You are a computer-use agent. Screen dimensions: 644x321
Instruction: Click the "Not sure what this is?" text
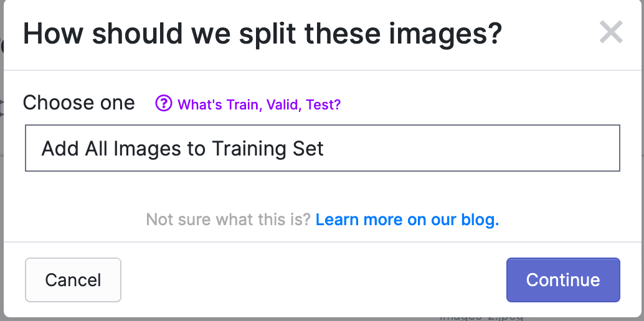pos(229,220)
